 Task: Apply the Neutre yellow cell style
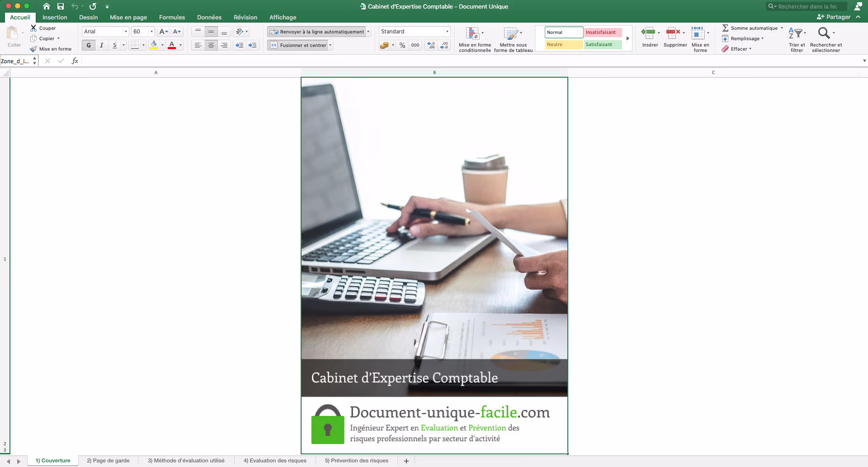pos(564,44)
